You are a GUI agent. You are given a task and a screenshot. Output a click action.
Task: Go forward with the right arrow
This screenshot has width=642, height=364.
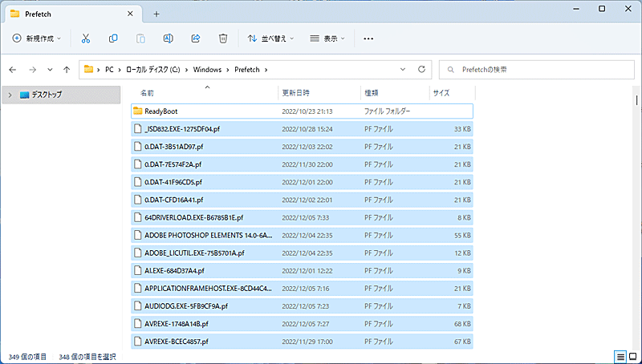32,70
